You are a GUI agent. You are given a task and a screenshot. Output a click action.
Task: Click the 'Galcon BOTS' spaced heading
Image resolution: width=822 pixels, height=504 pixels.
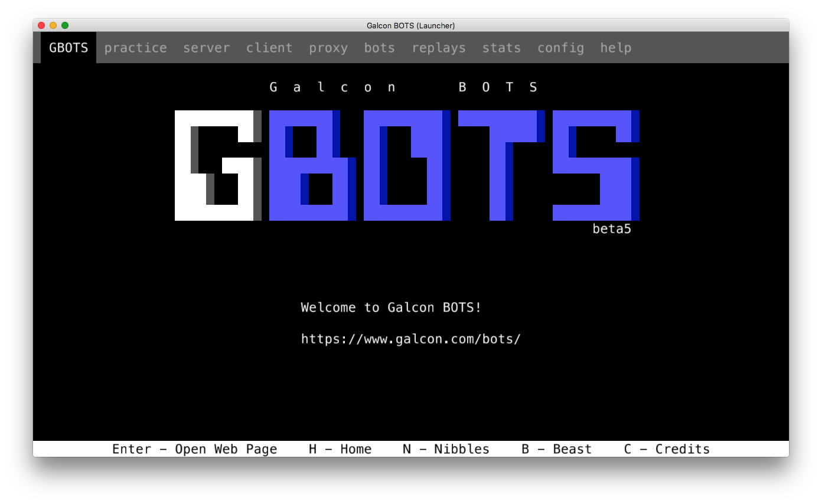[x=403, y=87]
